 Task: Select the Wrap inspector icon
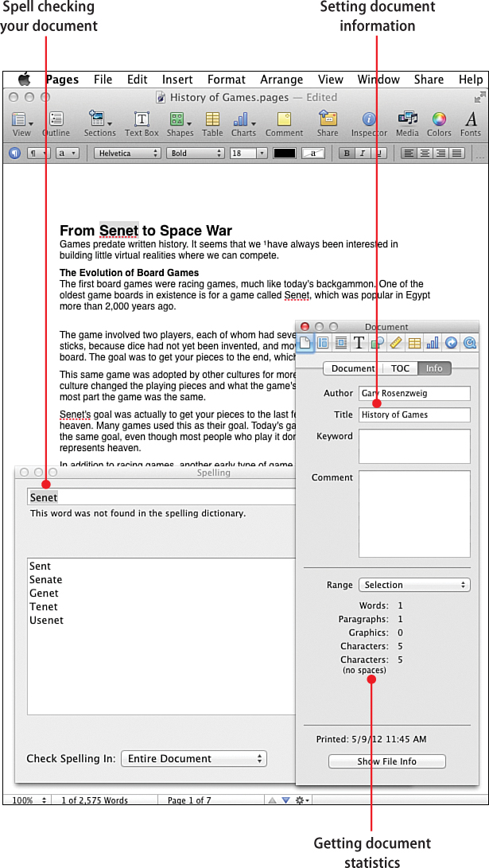pos(341,343)
